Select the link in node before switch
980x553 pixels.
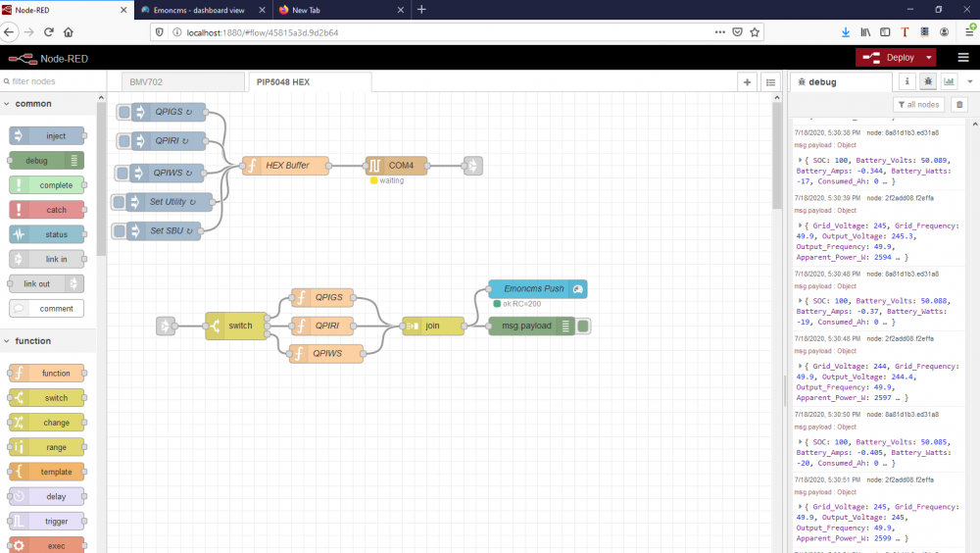(166, 326)
